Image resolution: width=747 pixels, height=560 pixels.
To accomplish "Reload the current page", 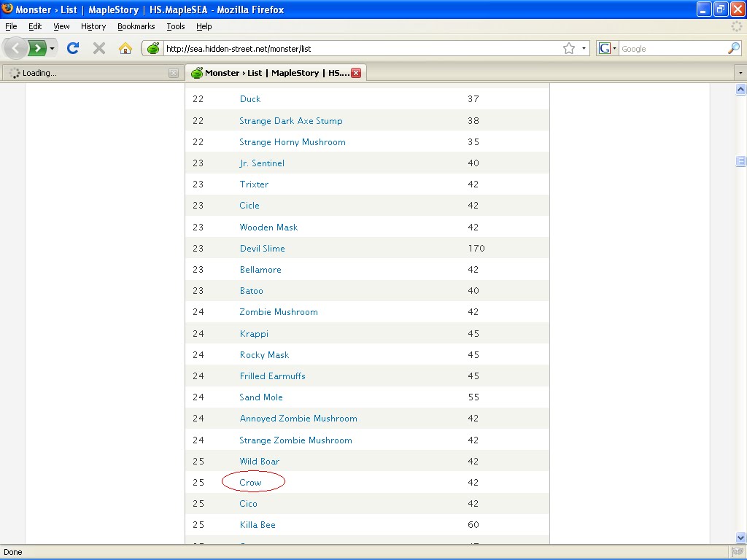I will click(72, 48).
